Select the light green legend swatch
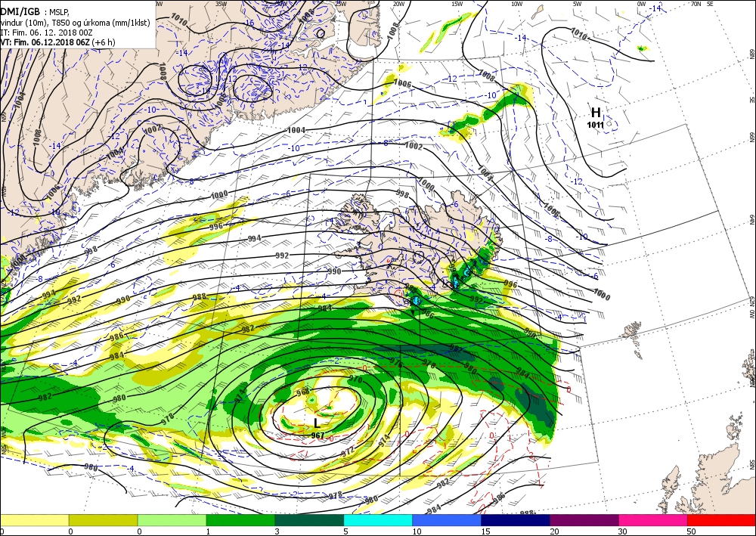 pos(172,520)
